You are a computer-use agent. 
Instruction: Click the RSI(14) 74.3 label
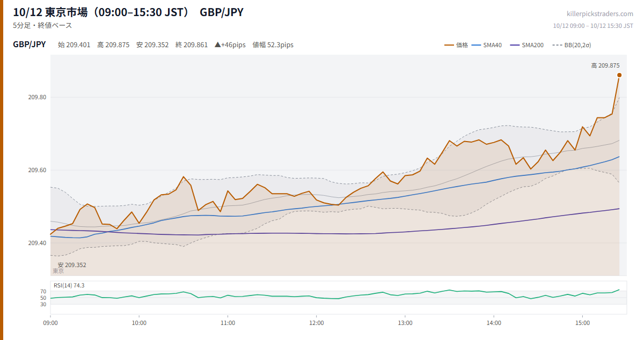[69, 285]
